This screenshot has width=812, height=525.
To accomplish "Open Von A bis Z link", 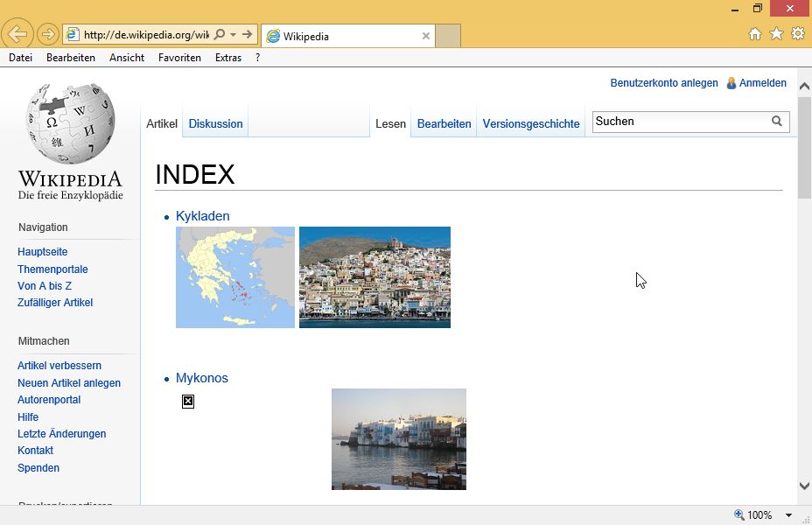I will point(45,286).
